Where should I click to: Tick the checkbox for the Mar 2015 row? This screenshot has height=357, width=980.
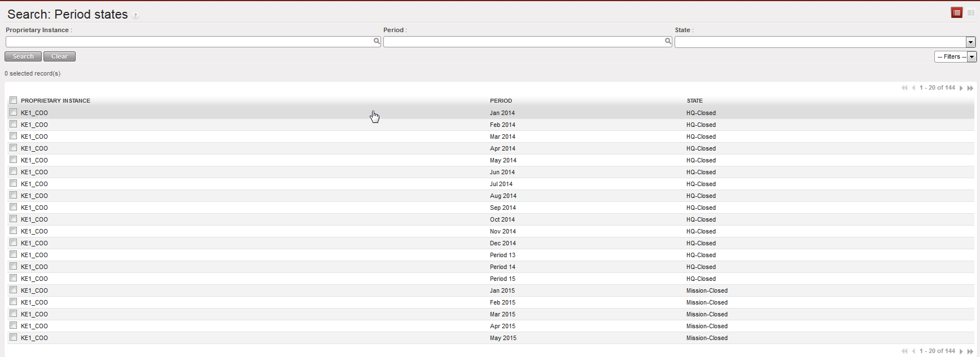point(13,314)
